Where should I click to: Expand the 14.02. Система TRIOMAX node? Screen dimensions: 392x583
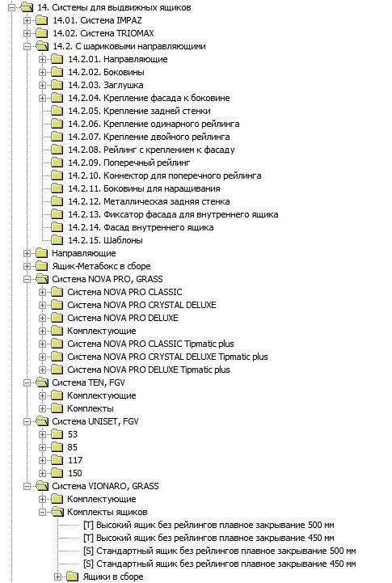pyautogui.click(x=27, y=33)
